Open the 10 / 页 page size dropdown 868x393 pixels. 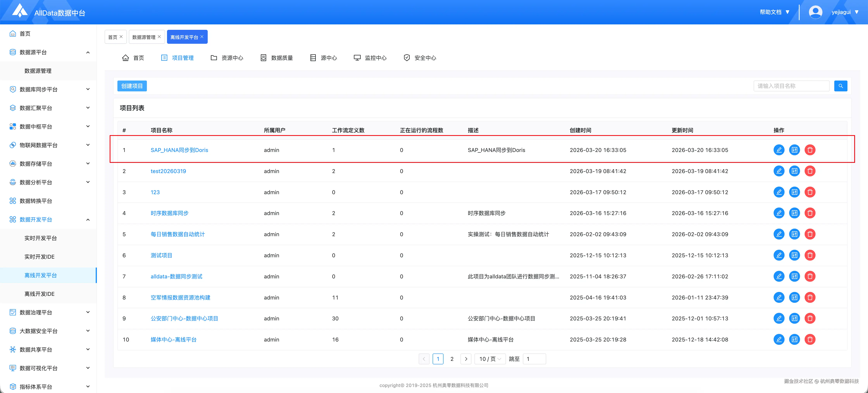tap(490, 359)
